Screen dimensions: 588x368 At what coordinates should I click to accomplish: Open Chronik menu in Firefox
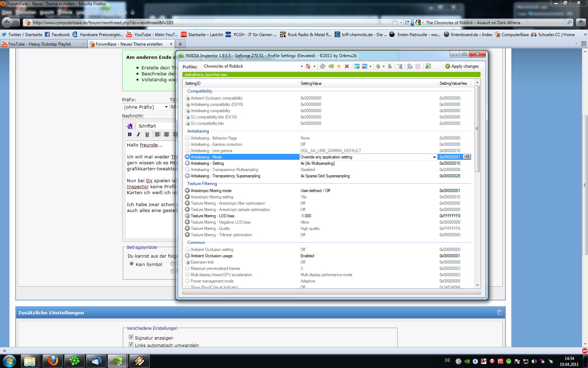65,12
